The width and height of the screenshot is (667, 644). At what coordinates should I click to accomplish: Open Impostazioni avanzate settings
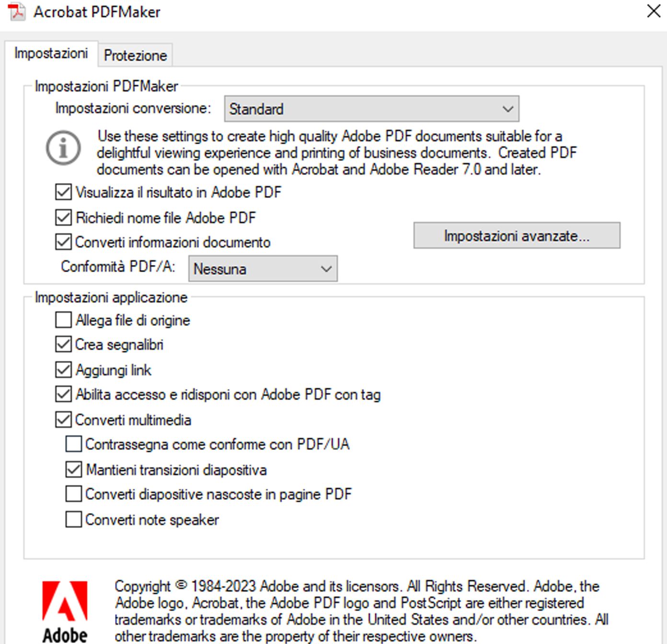point(516,235)
